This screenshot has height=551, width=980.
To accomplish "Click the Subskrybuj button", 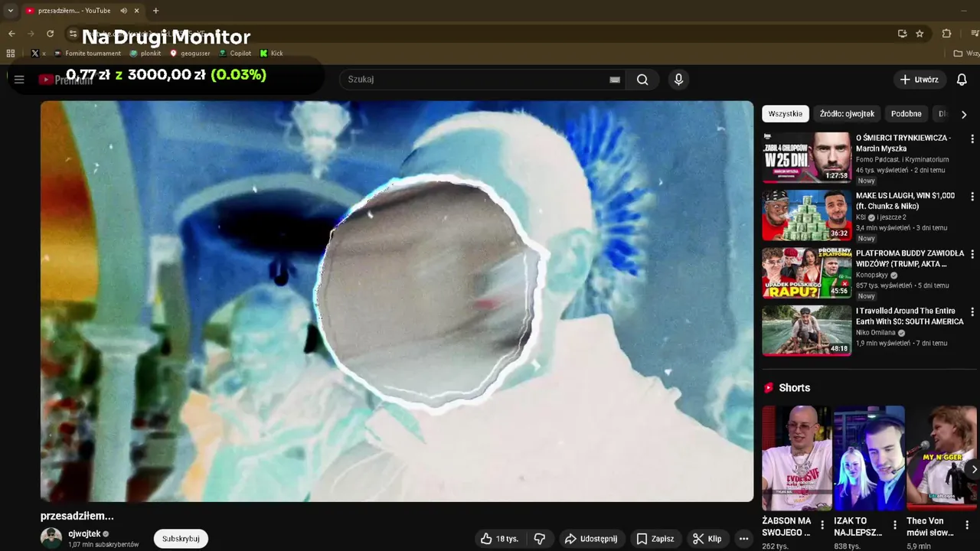I will pyautogui.click(x=181, y=539).
